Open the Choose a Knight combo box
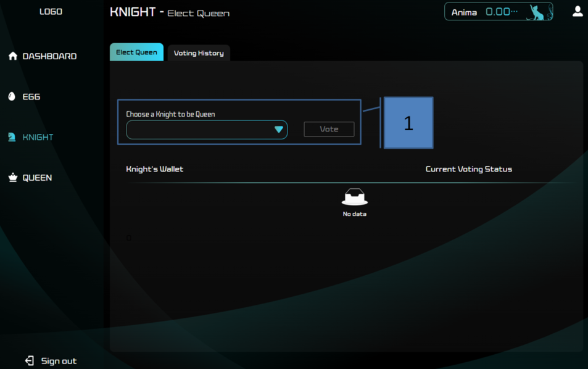This screenshot has width=588, height=369. 207,130
